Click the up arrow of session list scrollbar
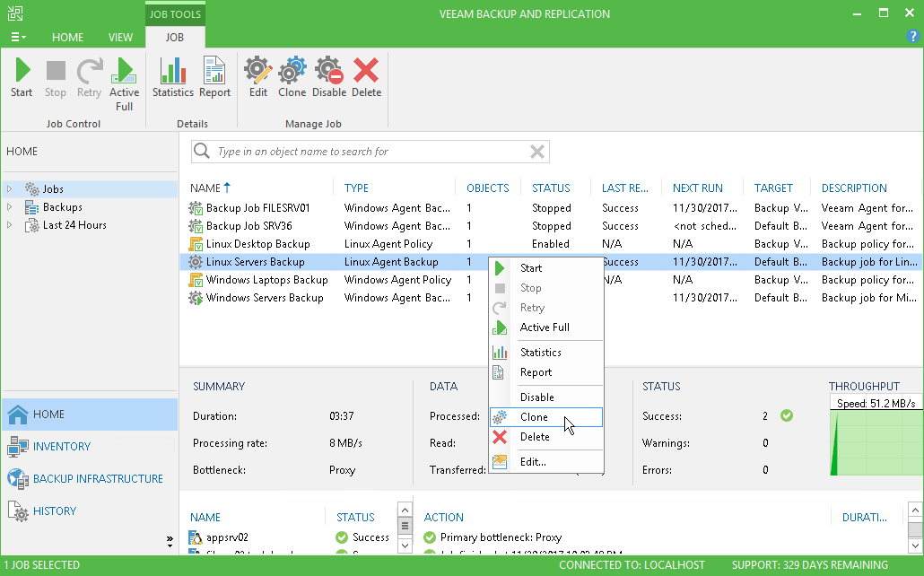 pos(405,510)
